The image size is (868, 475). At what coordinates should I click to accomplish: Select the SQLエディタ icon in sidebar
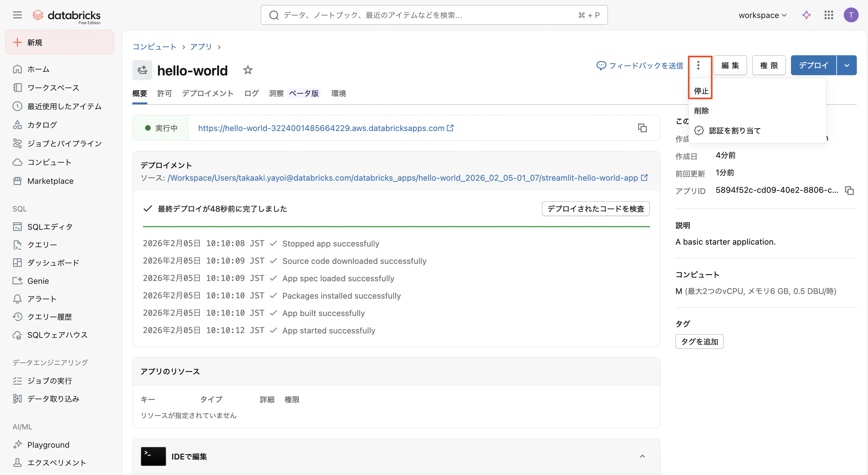(x=18, y=226)
